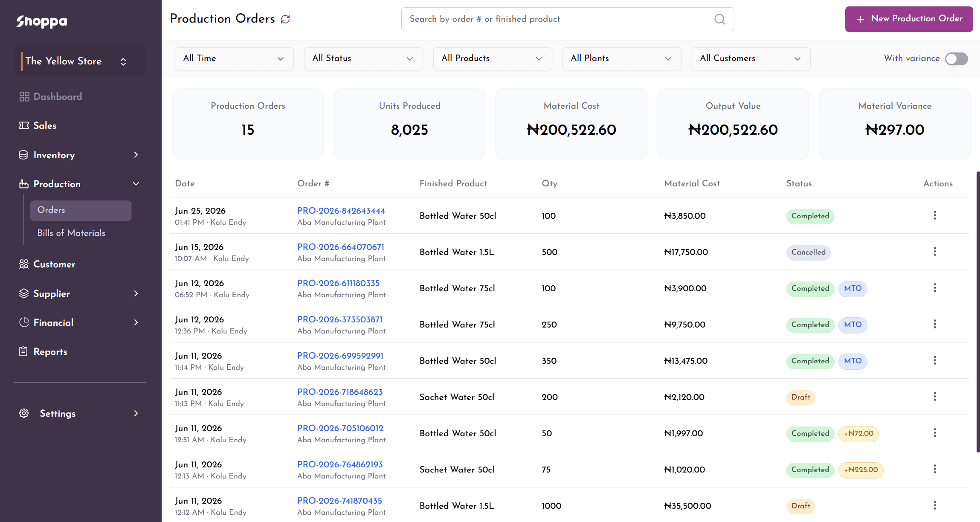This screenshot has width=980, height=522.
Task: Click the Settings gear icon
Action: pos(24,413)
